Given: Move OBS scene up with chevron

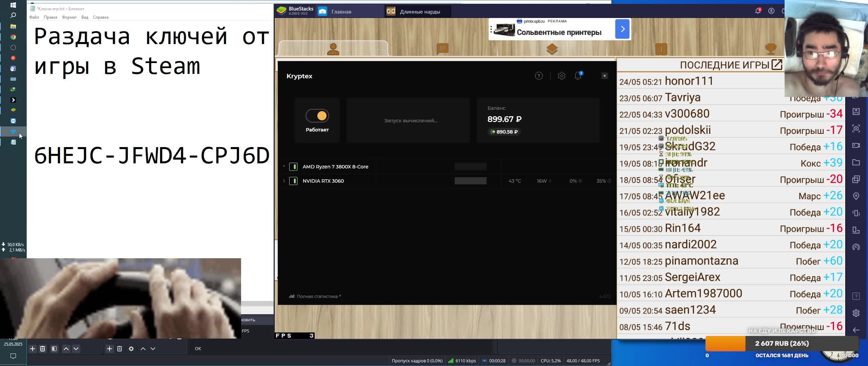Looking at the screenshot, I should tap(66, 349).
